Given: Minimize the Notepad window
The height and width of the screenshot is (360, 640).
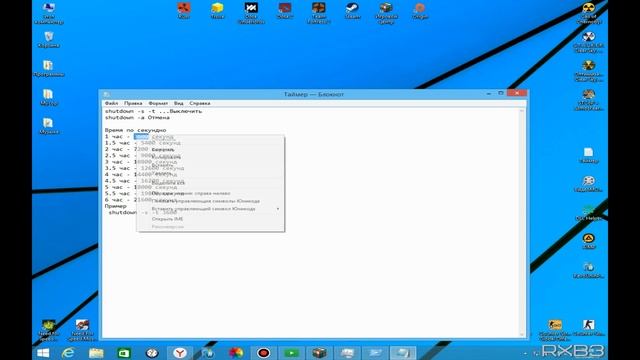Looking at the screenshot, I should click(x=489, y=93).
